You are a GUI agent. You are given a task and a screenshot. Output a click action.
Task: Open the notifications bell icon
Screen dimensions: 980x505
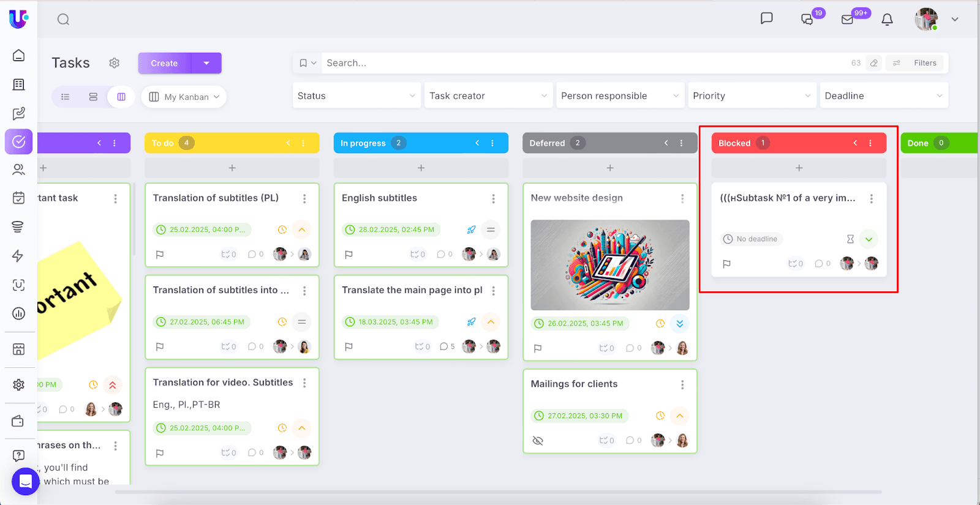point(887,20)
